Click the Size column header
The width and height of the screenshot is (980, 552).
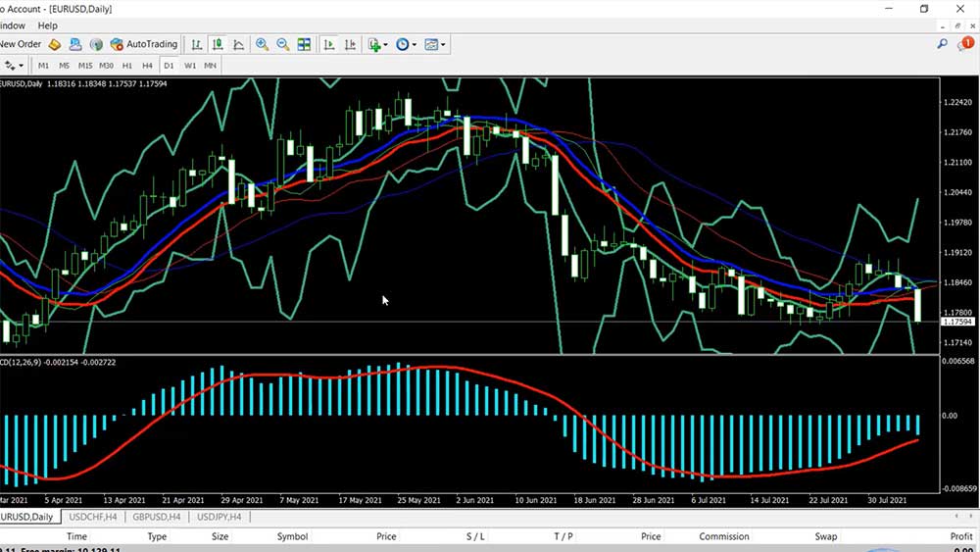(220, 536)
